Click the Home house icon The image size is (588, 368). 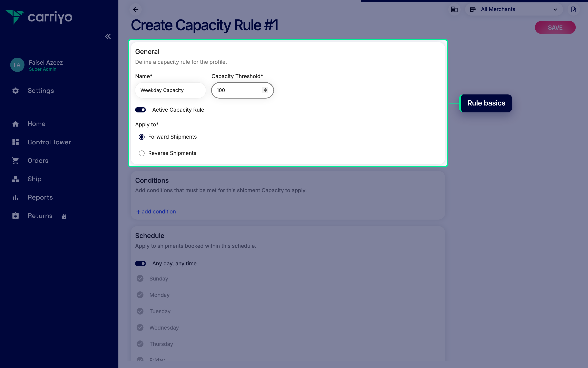(x=16, y=124)
